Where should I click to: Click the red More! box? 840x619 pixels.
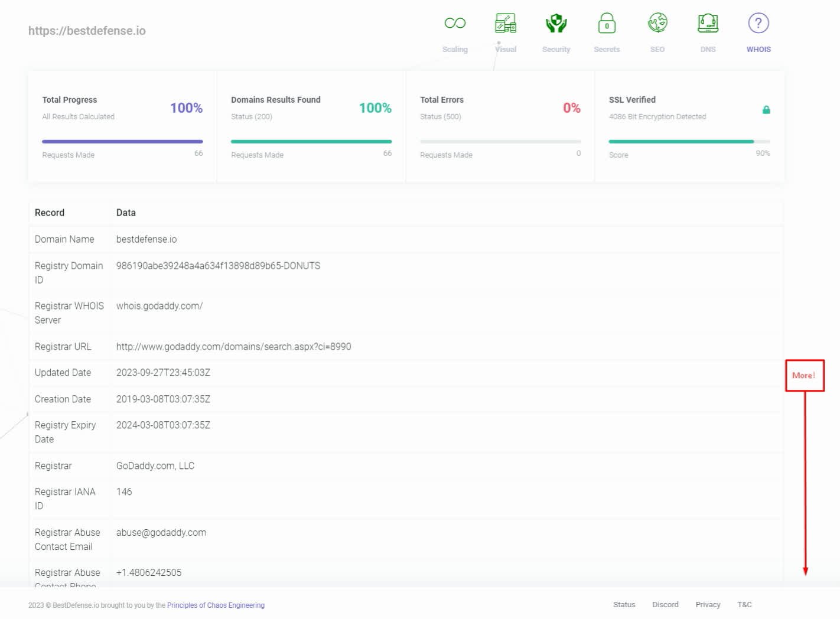click(804, 376)
